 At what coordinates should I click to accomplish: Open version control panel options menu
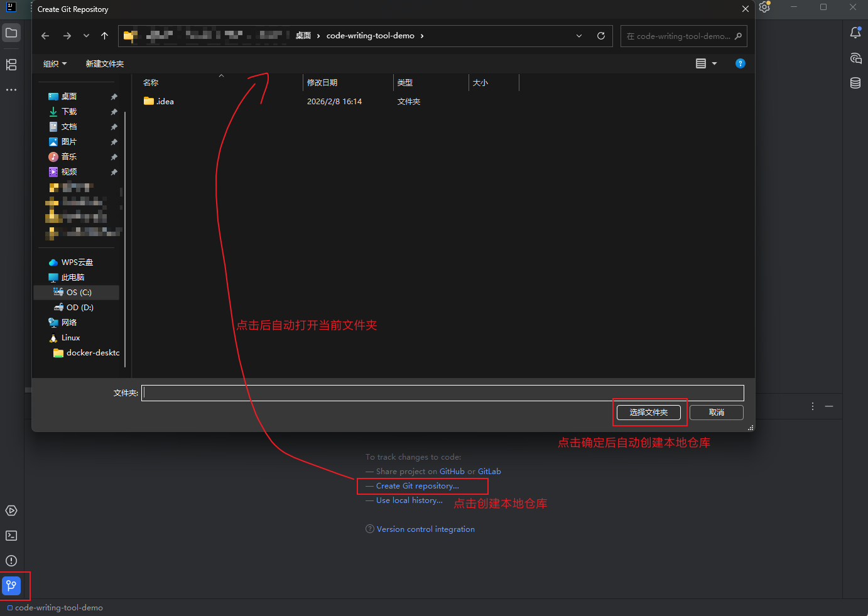813,406
